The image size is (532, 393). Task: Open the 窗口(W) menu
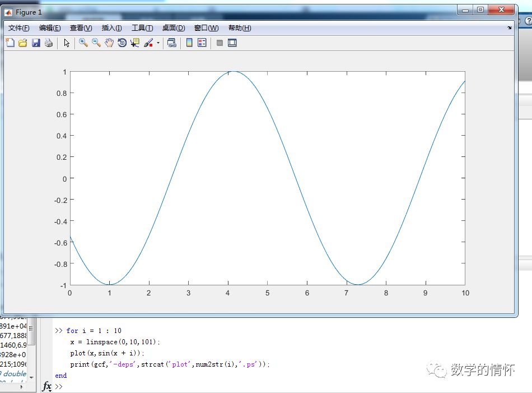pyautogui.click(x=206, y=28)
